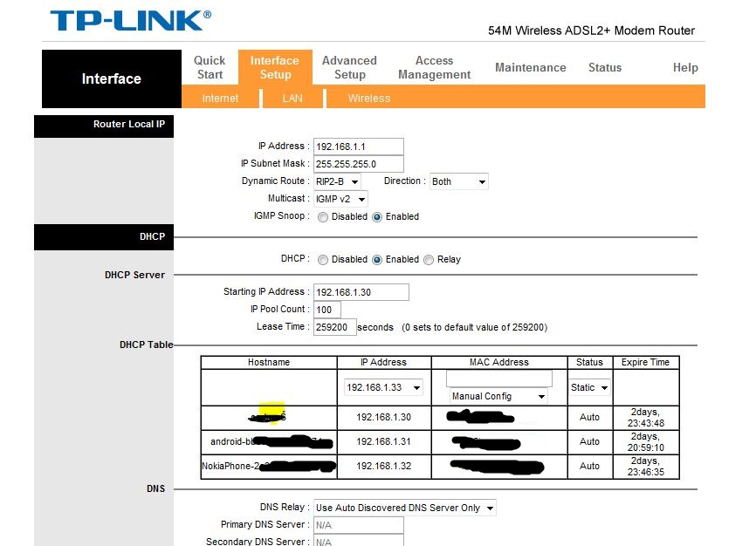The height and width of the screenshot is (546, 756).
Task: Open Access Management tab
Action: (x=434, y=67)
